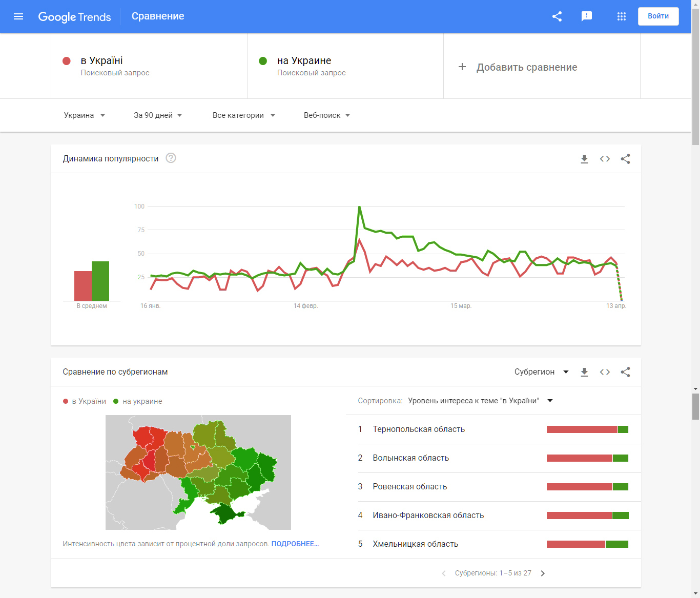
Task: Click the share icon in the header
Action: pyautogui.click(x=557, y=16)
